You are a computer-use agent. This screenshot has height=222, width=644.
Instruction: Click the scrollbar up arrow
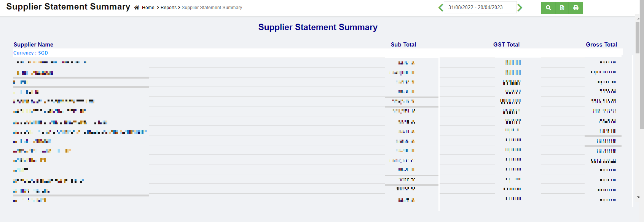click(638, 18)
